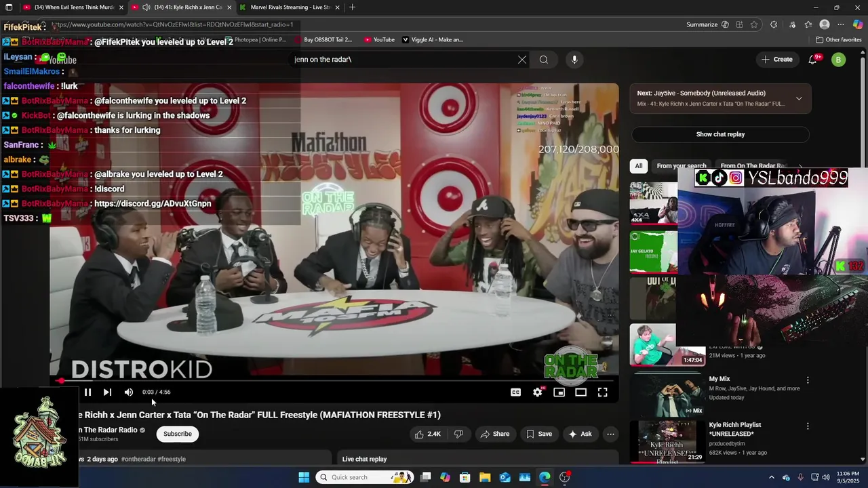Start a voice search with the microphone
868x488 pixels.
pyautogui.click(x=574, y=60)
